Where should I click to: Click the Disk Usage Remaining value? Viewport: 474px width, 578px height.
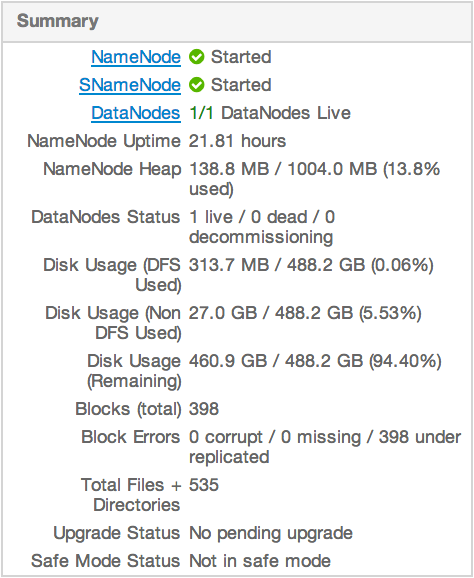coord(315,361)
